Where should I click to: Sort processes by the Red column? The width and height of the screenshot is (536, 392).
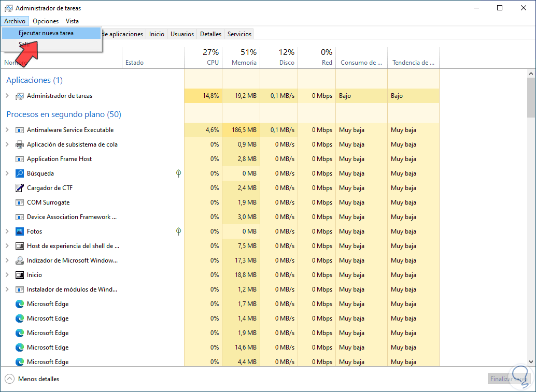tap(317, 57)
